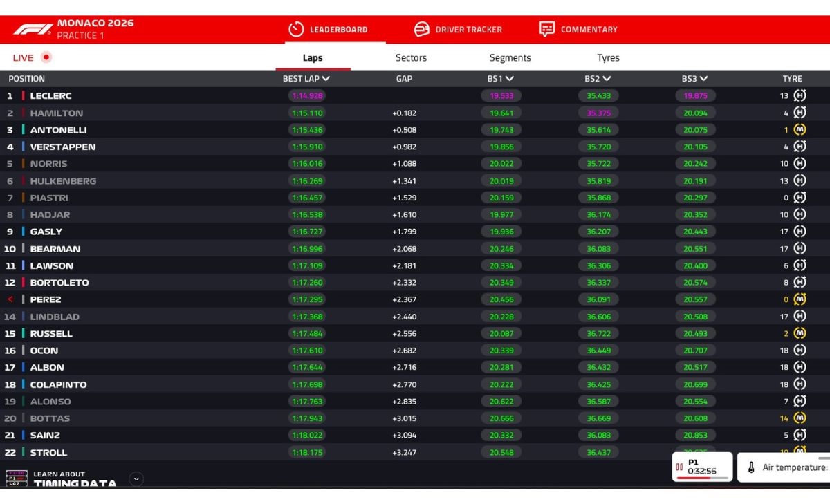Click the thermometer icon
830x504 pixels.
(751, 467)
